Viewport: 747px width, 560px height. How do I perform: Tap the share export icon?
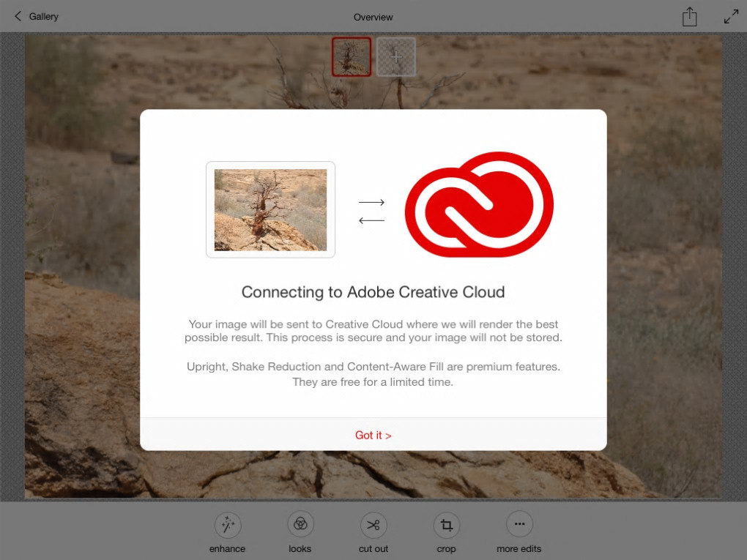689,17
